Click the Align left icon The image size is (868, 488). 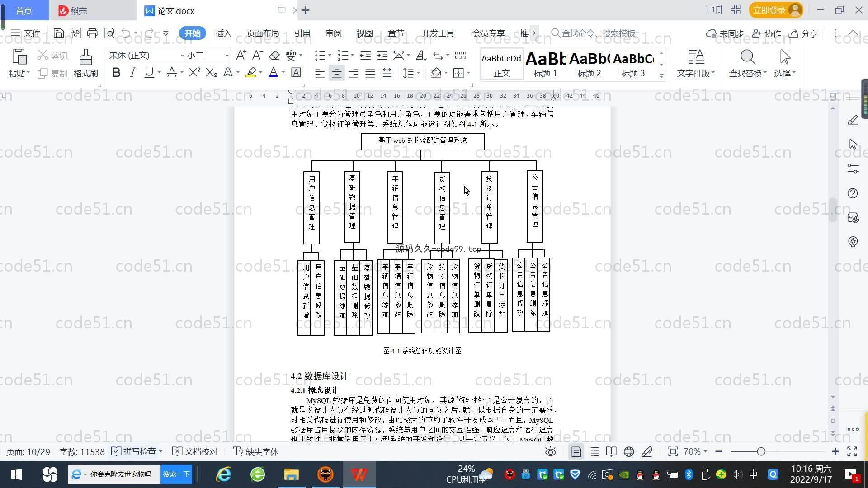[320, 73]
